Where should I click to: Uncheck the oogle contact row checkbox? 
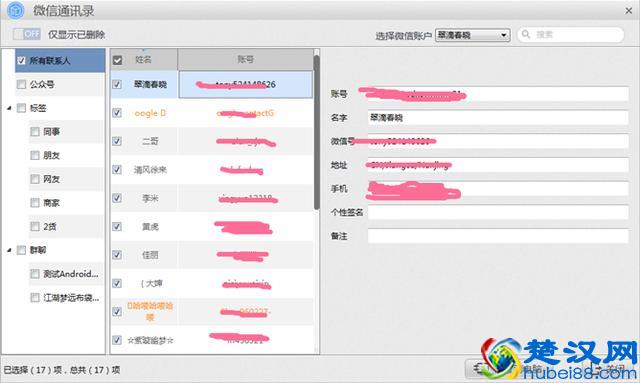tap(117, 113)
